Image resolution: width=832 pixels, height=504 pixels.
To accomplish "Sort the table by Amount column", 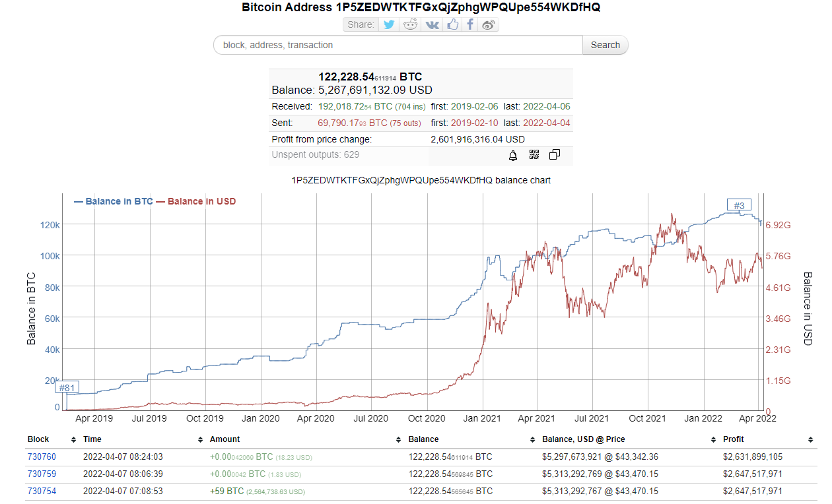I will 225,439.
